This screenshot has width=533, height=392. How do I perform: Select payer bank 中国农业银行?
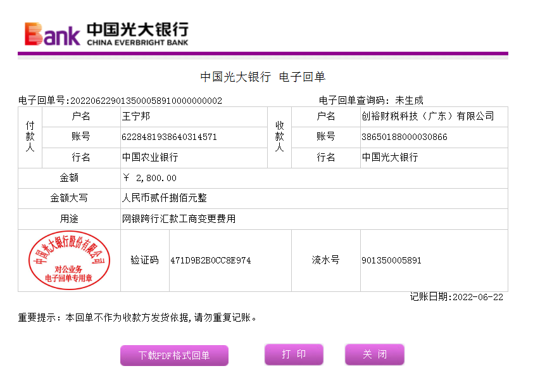tap(150, 157)
